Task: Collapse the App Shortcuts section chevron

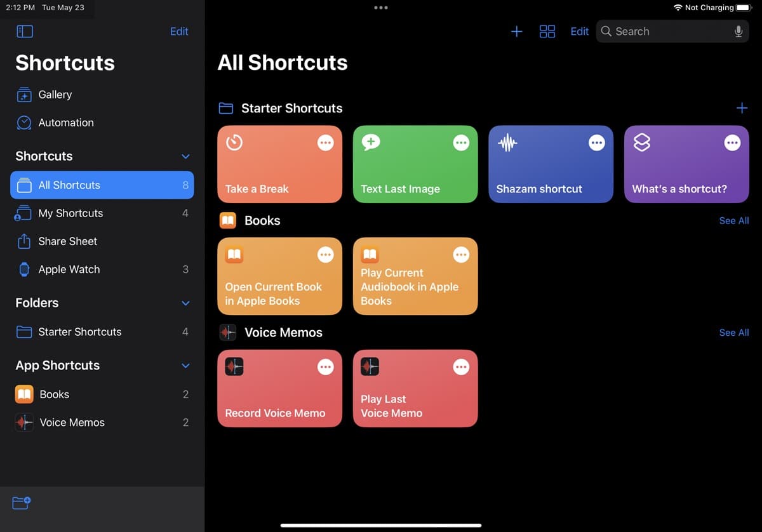Action: point(185,366)
